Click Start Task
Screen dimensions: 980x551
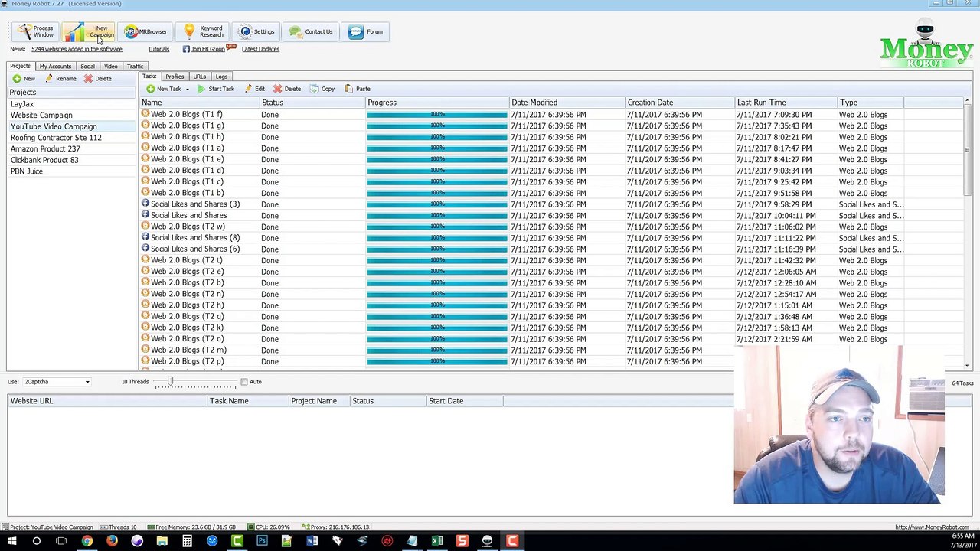[215, 89]
